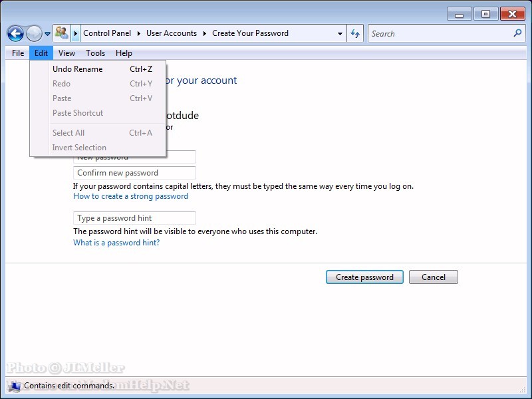
Task: Click the 'Confirm new password' field
Action: click(134, 173)
